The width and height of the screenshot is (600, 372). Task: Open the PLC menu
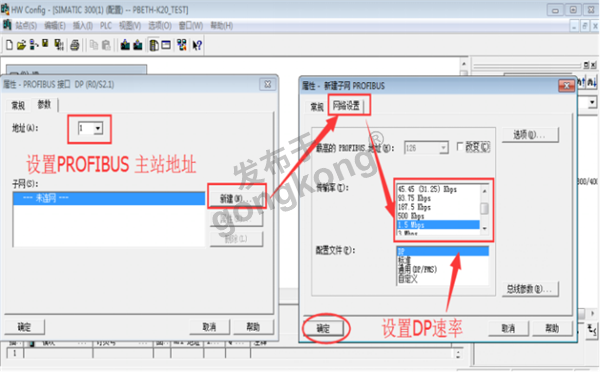click(106, 26)
